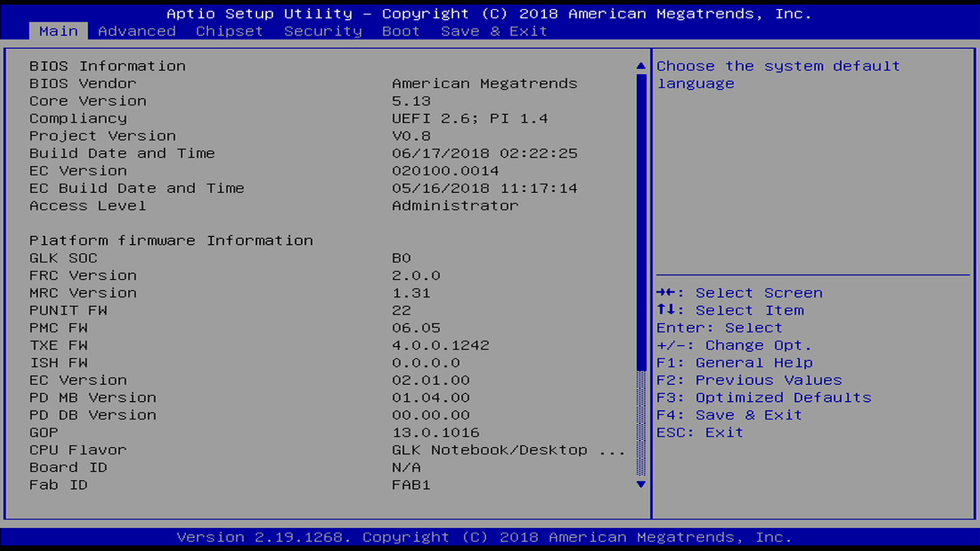Click the FRC Version label
Viewport: 980px width, 551px height.
83,275
